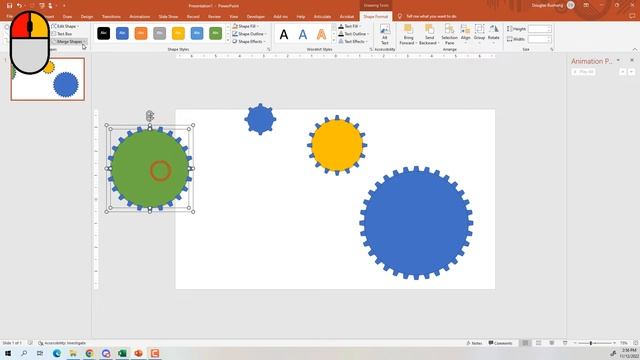Open File Explorer from taskbar
Screen dimensions: 640x360
(x=73, y=353)
